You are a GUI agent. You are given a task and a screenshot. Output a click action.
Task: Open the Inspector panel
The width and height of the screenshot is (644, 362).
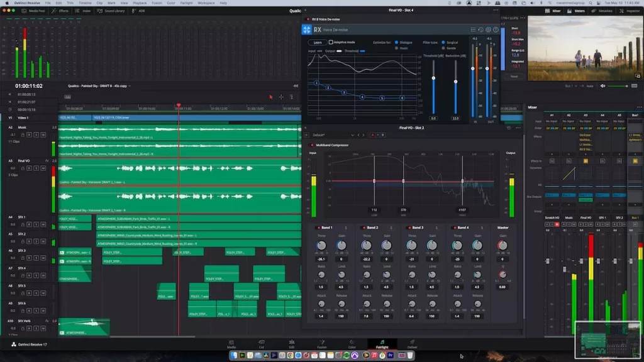point(630,11)
